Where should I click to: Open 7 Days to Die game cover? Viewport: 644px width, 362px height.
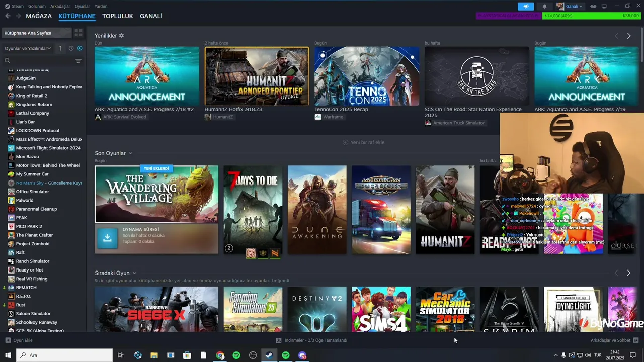(x=253, y=210)
